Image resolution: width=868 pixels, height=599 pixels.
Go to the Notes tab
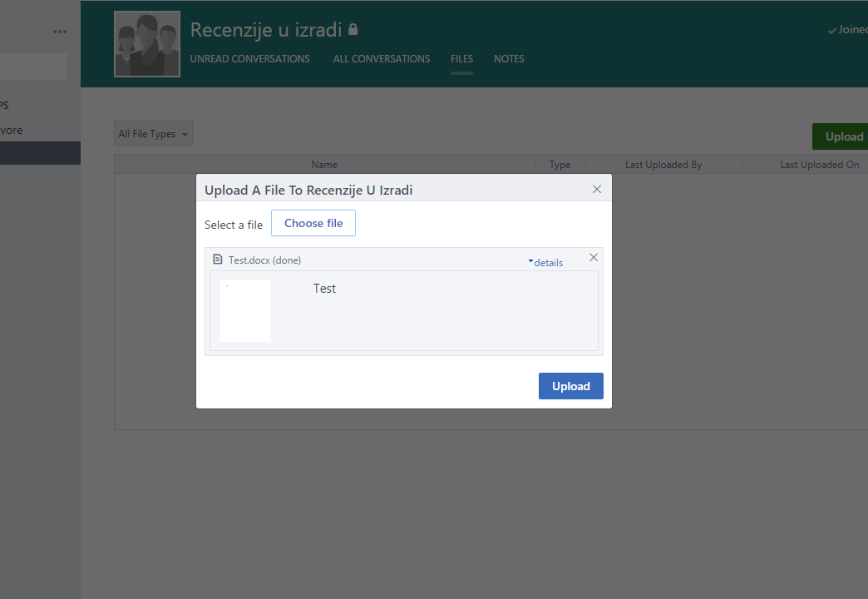click(509, 59)
